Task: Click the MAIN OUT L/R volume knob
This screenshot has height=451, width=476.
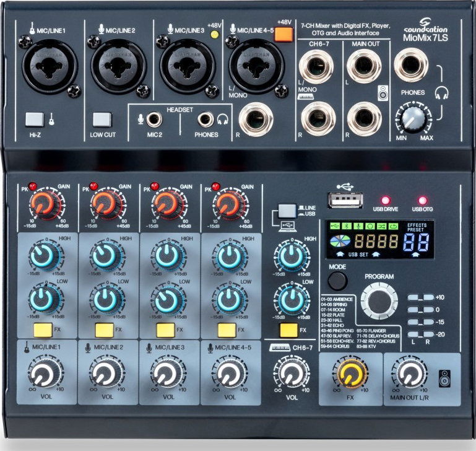Action: pyautogui.click(x=409, y=374)
